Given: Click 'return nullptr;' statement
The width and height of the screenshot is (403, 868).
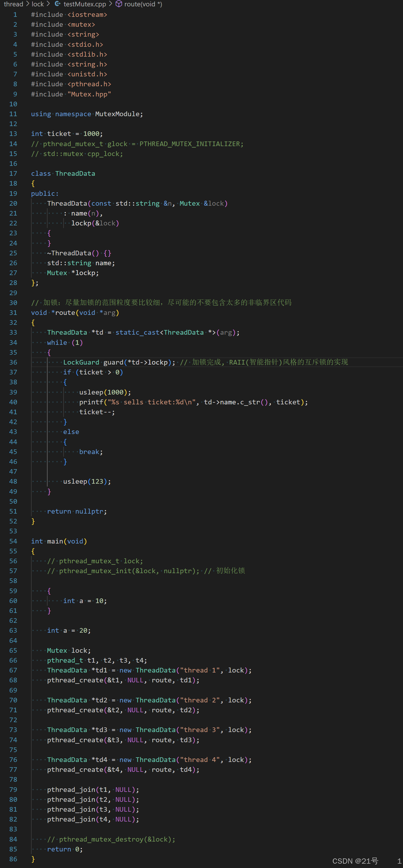Looking at the screenshot, I should [x=77, y=512].
